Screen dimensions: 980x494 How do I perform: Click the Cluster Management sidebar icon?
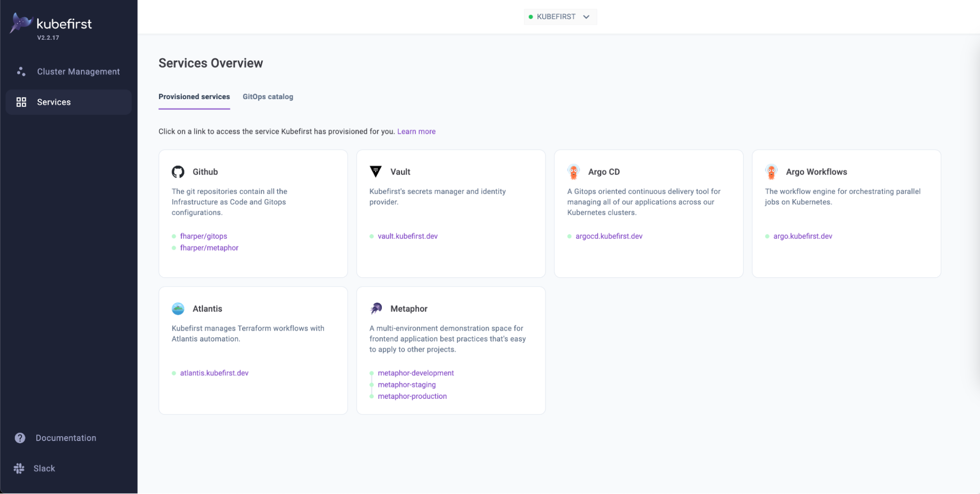point(21,72)
